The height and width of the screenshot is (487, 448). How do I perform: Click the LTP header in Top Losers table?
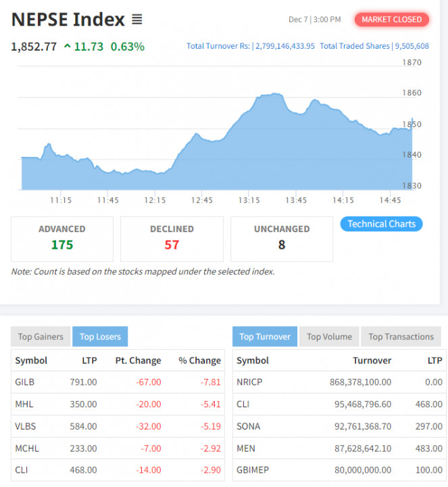coord(89,361)
